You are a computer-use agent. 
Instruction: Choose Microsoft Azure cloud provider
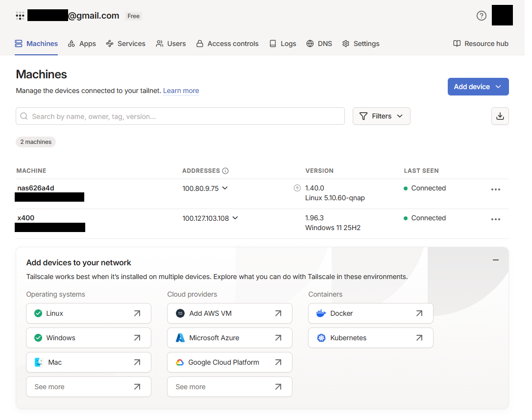tap(229, 338)
